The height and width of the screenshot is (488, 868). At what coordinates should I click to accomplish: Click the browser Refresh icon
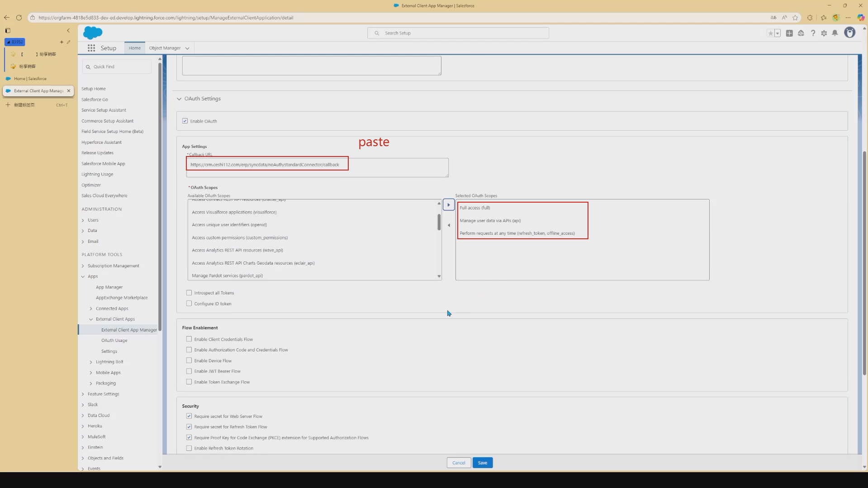tap(19, 18)
